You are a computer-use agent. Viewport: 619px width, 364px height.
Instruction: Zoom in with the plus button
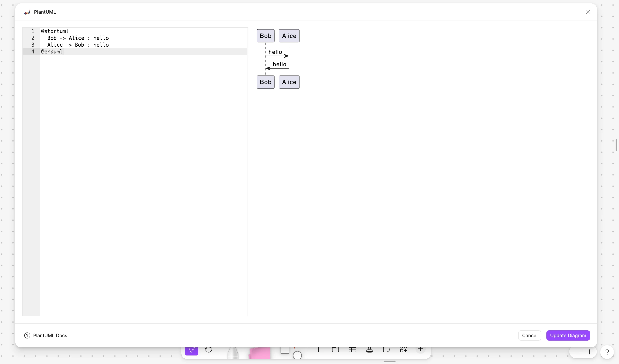(590, 352)
